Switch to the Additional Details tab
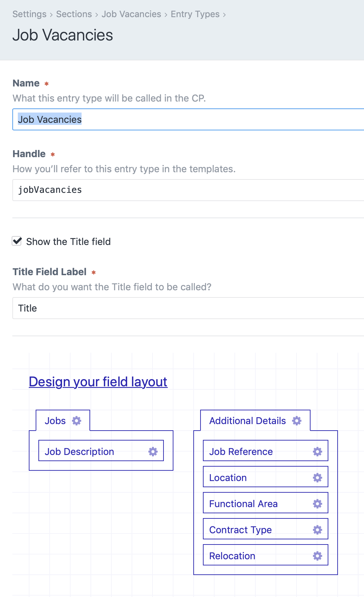Viewport: 364px width, 597px height. click(248, 420)
